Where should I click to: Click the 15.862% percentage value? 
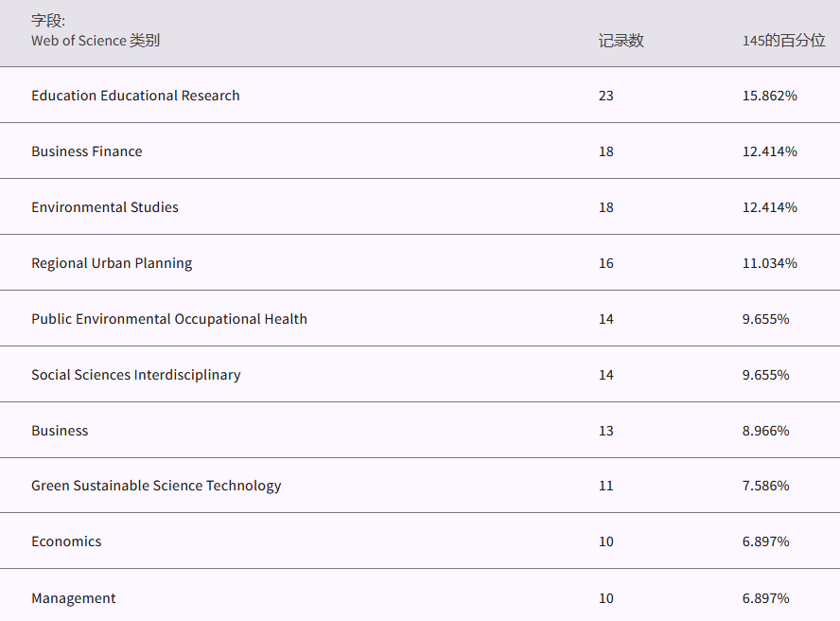769,96
